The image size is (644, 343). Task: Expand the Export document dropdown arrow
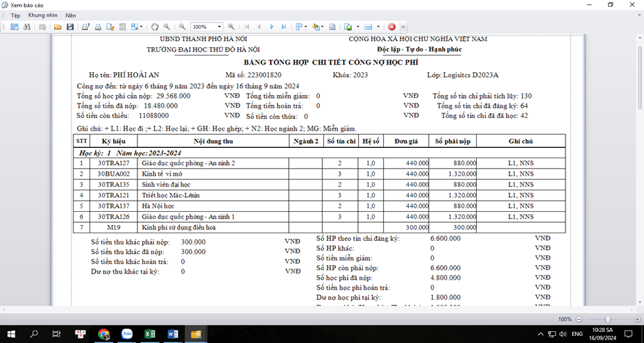[357, 26]
